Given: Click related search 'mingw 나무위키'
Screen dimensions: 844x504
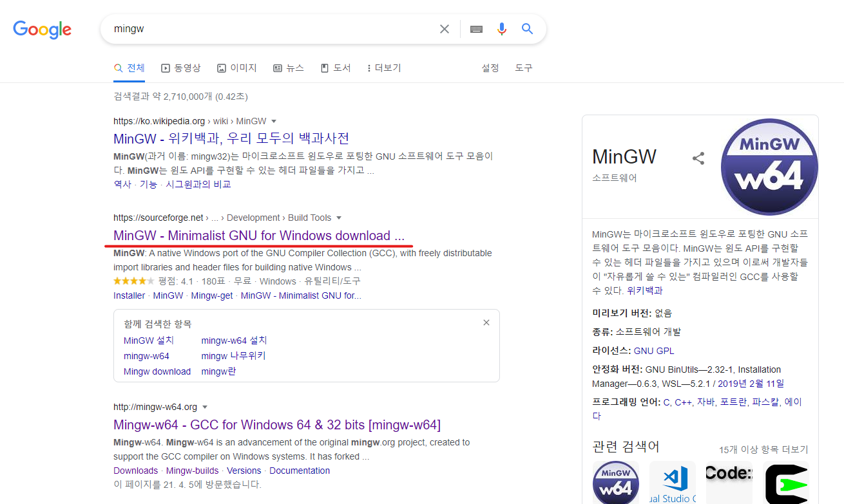Looking at the screenshot, I should (x=234, y=356).
